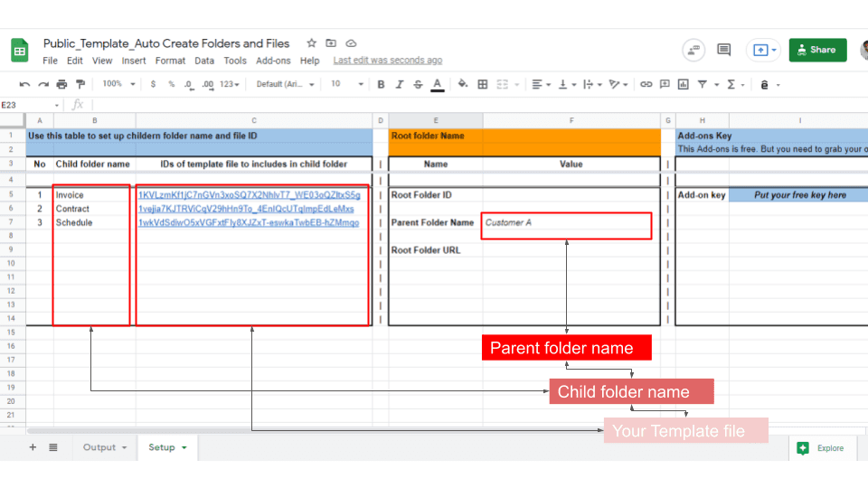Open the zoom 100% dropdown
The image size is (868, 488).
pos(118,84)
